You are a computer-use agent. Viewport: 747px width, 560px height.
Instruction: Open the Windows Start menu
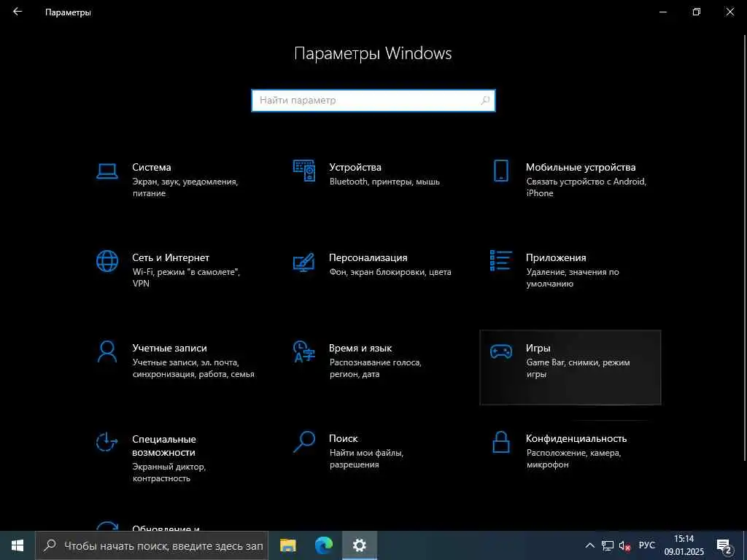(x=18, y=545)
